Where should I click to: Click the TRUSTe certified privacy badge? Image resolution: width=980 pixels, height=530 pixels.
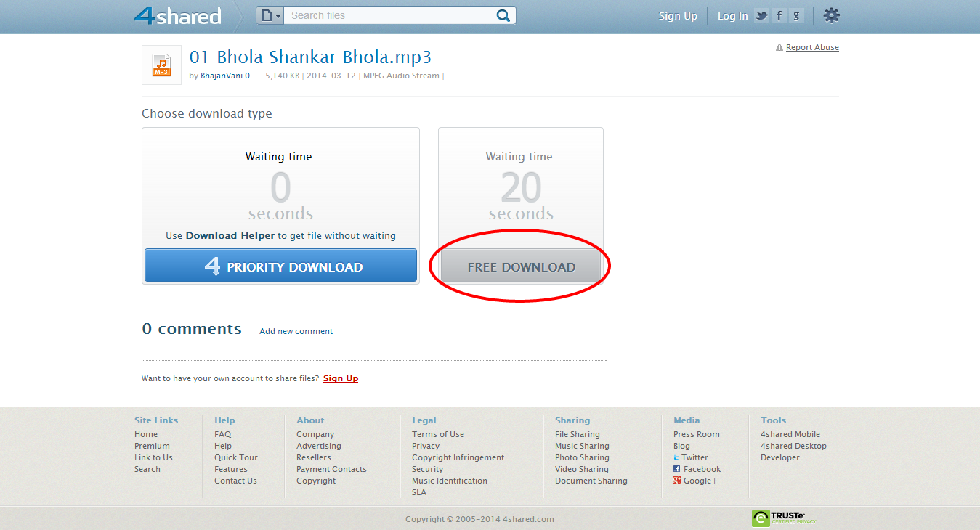click(784, 518)
